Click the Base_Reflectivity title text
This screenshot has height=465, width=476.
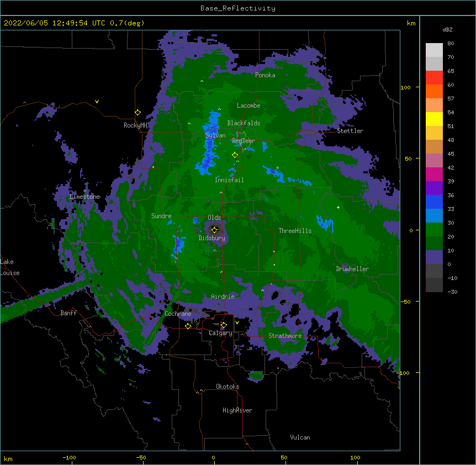pos(238,8)
